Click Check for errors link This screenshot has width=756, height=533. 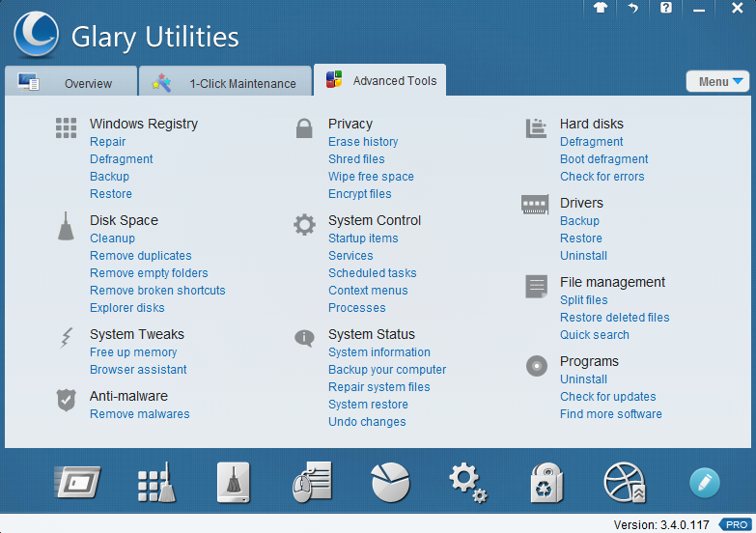[x=602, y=177]
